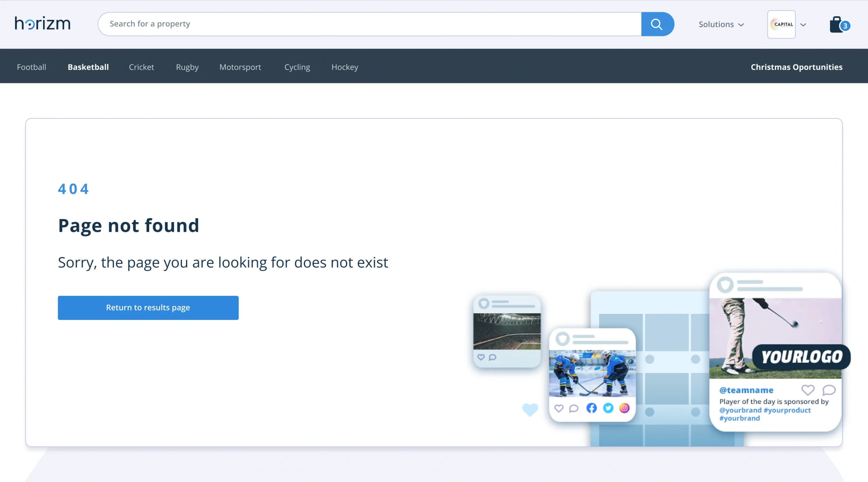Click the stadium photo thumbnail
The image size is (868, 482).
click(507, 331)
